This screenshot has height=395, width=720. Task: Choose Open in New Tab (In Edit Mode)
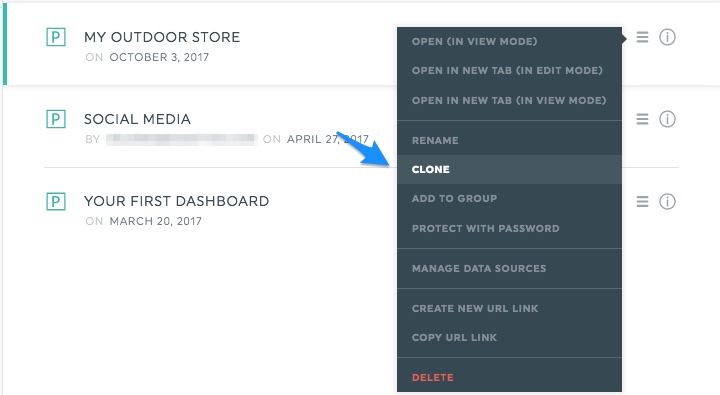509,71
